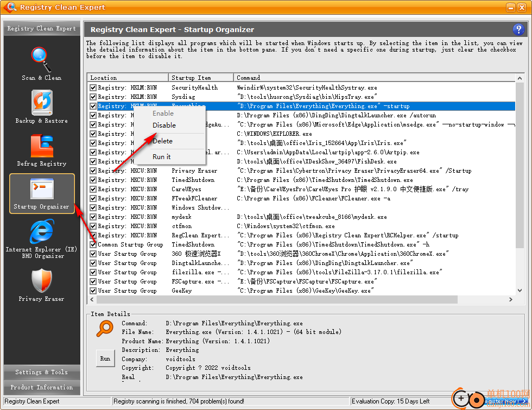
Task: Click the blue help question mark icon
Action: pyautogui.click(x=518, y=29)
